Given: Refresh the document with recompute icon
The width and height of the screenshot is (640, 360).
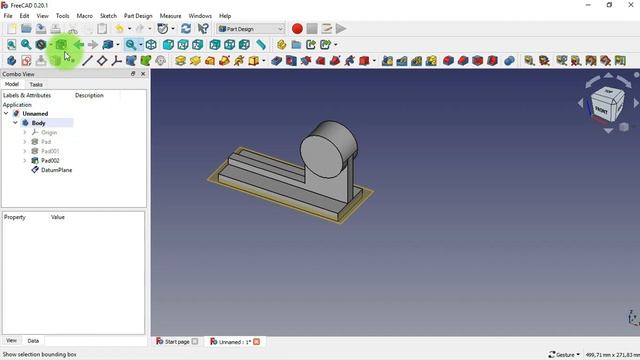Looking at the screenshot, I should pyautogui.click(x=186, y=29).
